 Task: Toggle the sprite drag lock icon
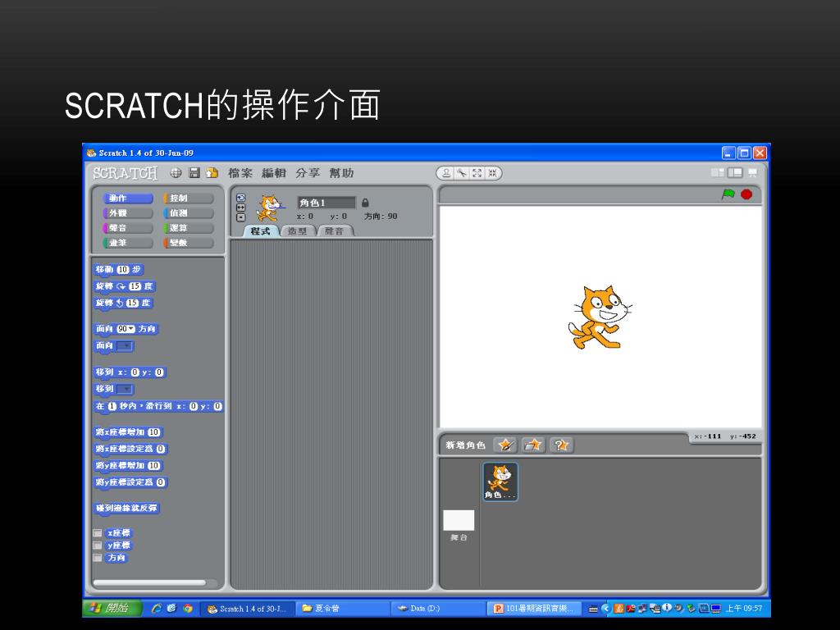point(365,203)
